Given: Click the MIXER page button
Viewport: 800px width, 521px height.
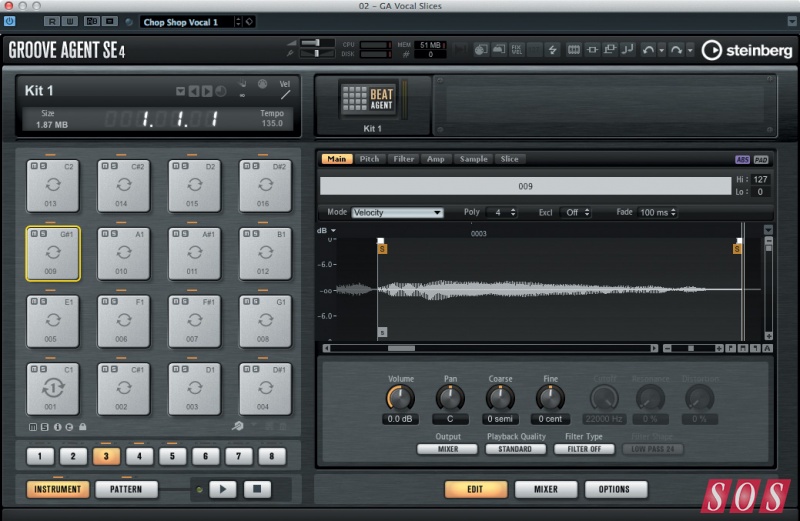Looking at the screenshot, I should tap(546, 489).
